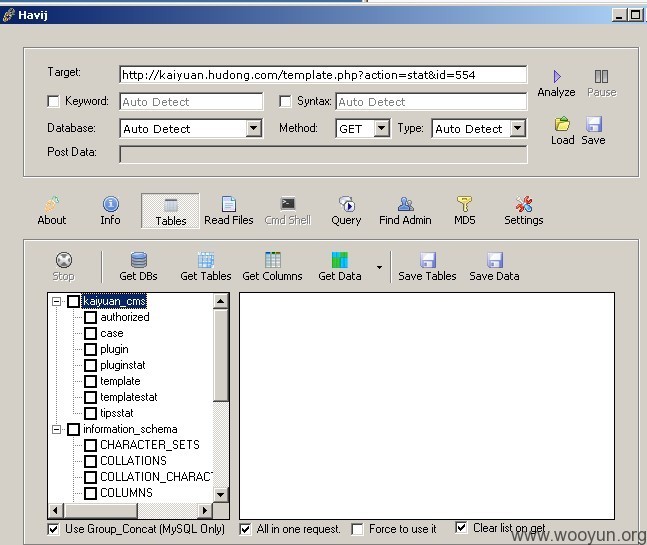Click Get Data icon
This screenshot has width=647, height=545.
tap(340, 260)
